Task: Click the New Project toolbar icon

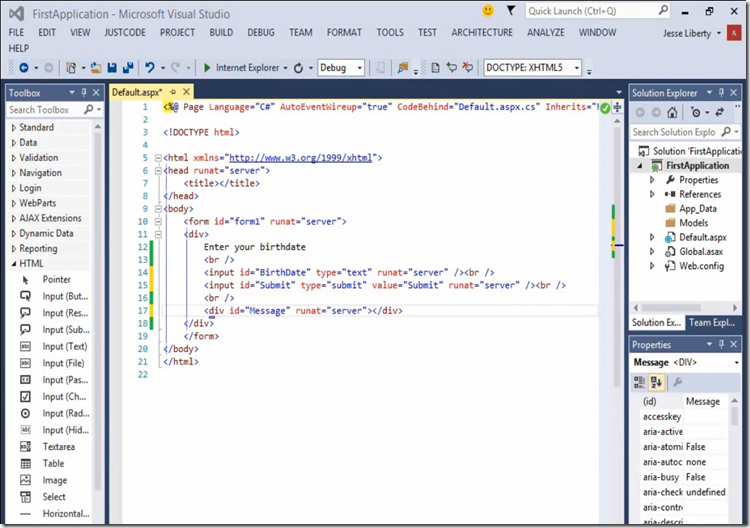Action: [71, 68]
